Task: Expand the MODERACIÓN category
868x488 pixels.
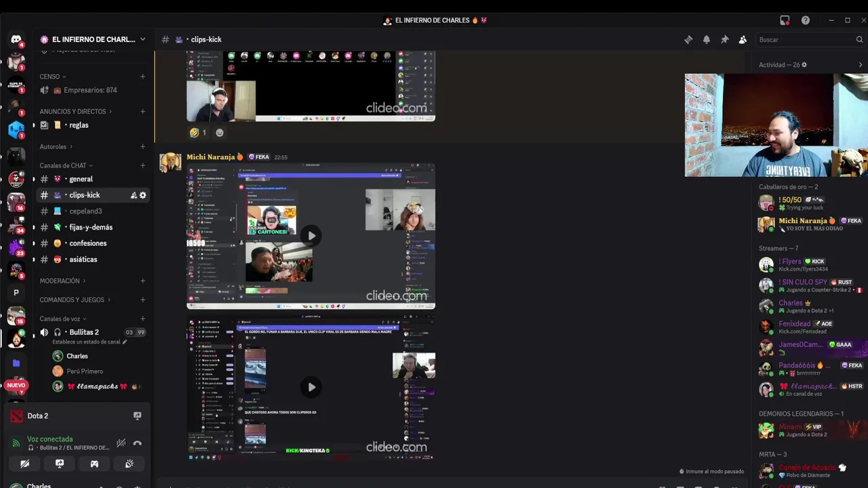Action: click(63, 281)
